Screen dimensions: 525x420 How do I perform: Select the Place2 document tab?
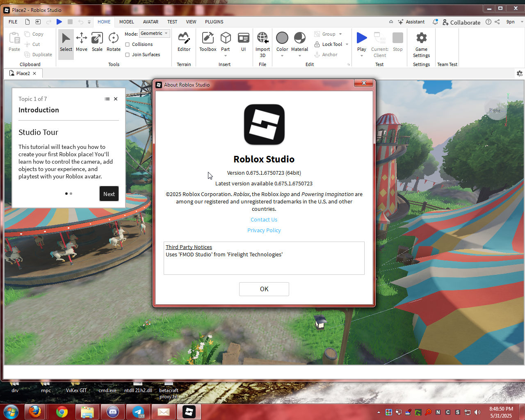tap(23, 73)
